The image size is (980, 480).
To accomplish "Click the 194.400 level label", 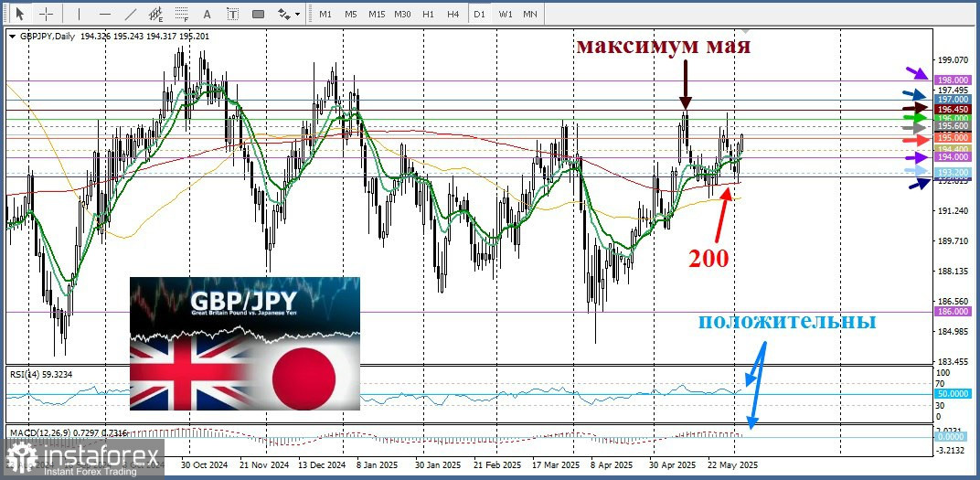I will click(x=953, y=149).
